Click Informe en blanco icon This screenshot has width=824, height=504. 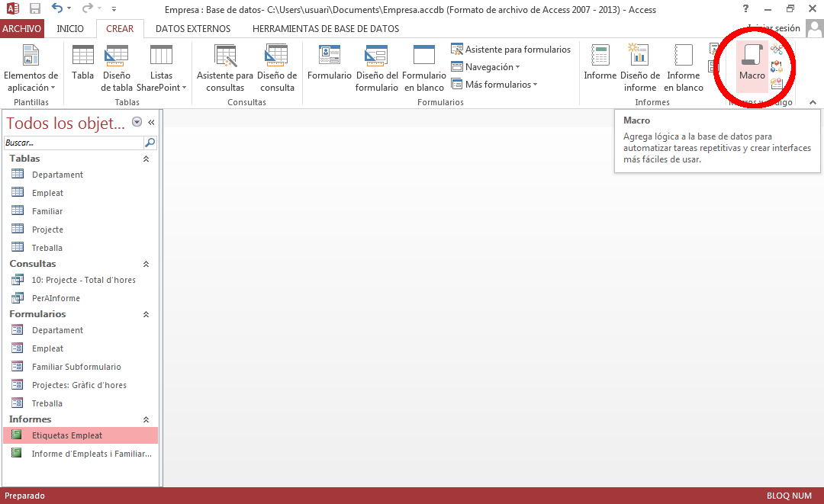683,67
